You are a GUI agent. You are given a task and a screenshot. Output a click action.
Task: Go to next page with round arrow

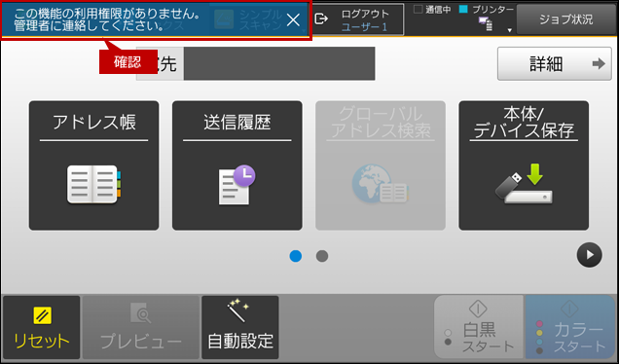(x=589, y=255)
